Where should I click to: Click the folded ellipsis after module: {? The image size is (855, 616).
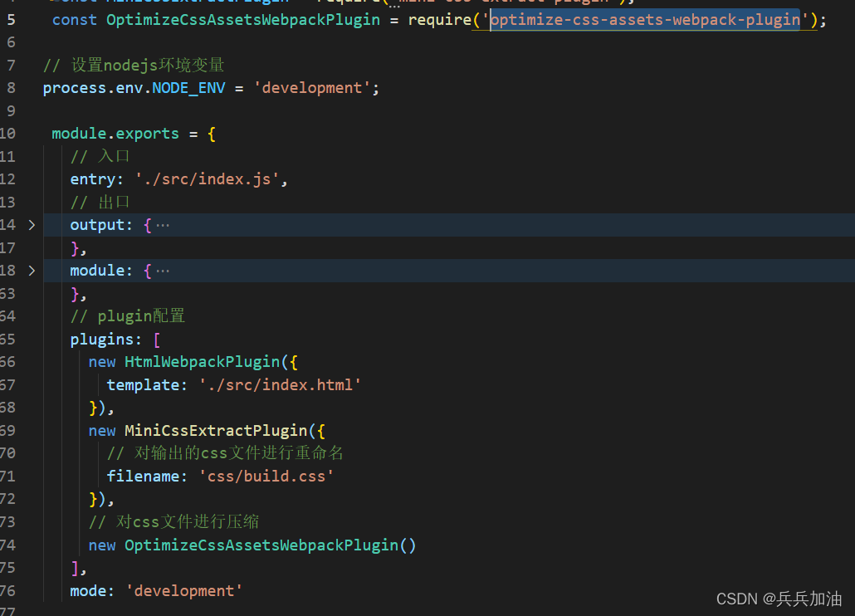(163, 271)
